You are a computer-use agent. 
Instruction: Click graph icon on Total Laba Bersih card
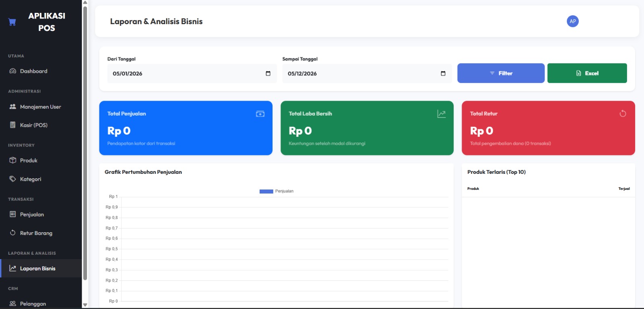442,114
